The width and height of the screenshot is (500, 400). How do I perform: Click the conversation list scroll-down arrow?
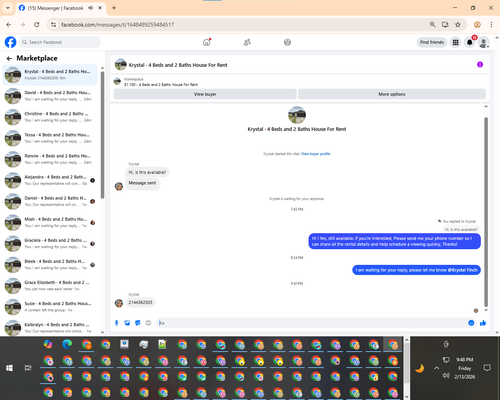click(x=102, y=332)
